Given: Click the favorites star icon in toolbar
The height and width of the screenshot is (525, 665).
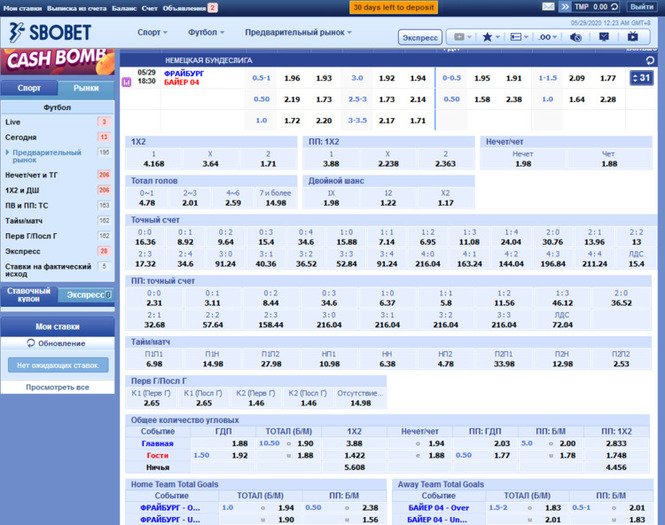Looking at the screenshot, I should [487, 37].
